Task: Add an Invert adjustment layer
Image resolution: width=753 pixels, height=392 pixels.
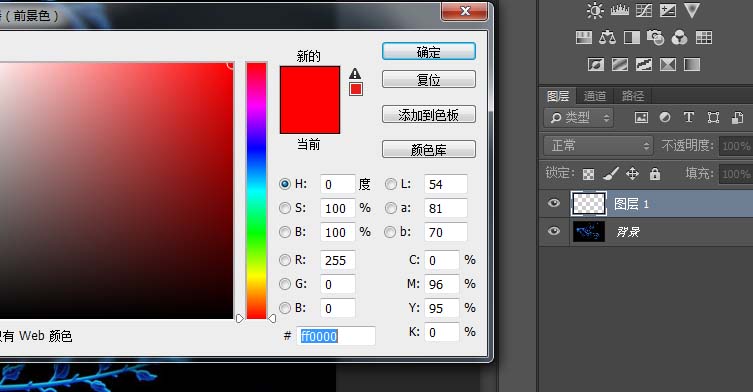Action: pyautogui.click(x=595, y=64)
